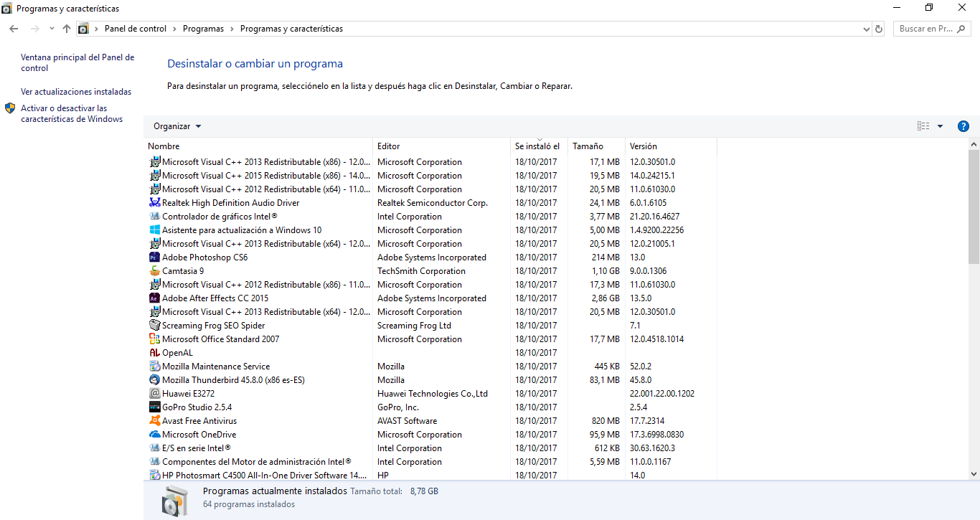Sort list by Se instaló el column
Viewport: 980px width, 520px height.
pyautogui.click(x=540, y=146)
